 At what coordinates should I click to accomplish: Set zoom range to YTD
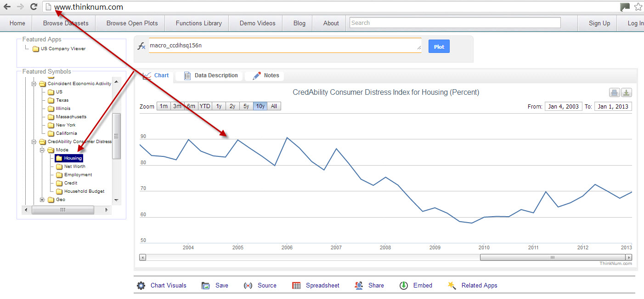tap(205, 106)
